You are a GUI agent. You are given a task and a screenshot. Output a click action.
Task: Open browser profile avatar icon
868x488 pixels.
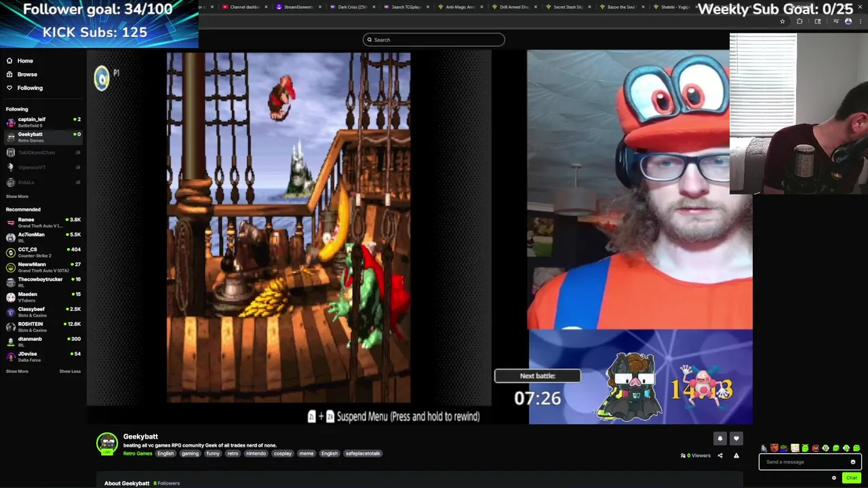848,22
